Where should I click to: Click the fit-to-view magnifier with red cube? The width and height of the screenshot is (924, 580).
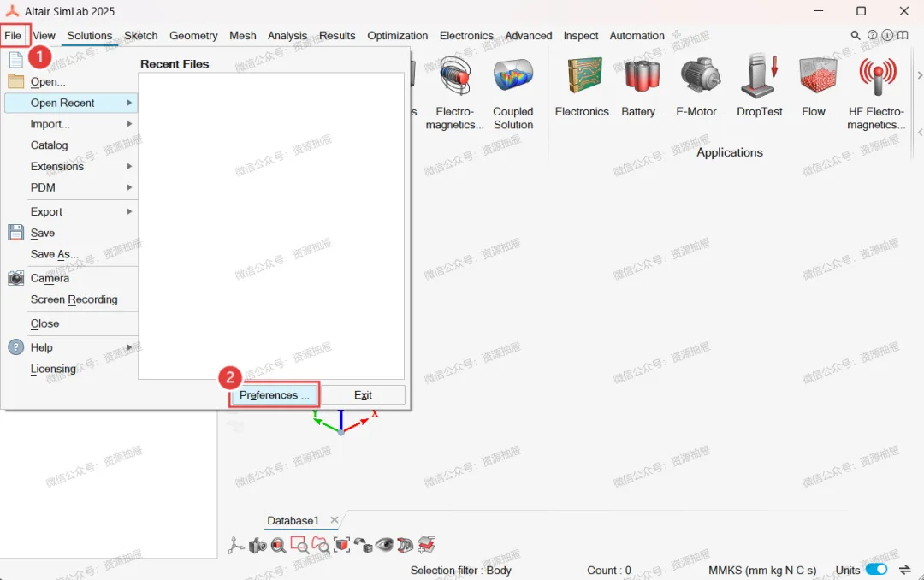(x=279, y=546)
